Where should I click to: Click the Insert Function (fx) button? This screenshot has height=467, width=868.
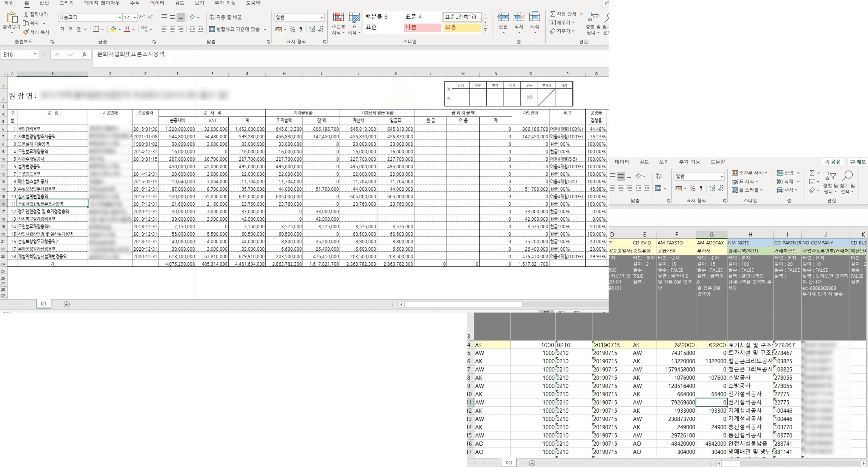click(84, 54)
